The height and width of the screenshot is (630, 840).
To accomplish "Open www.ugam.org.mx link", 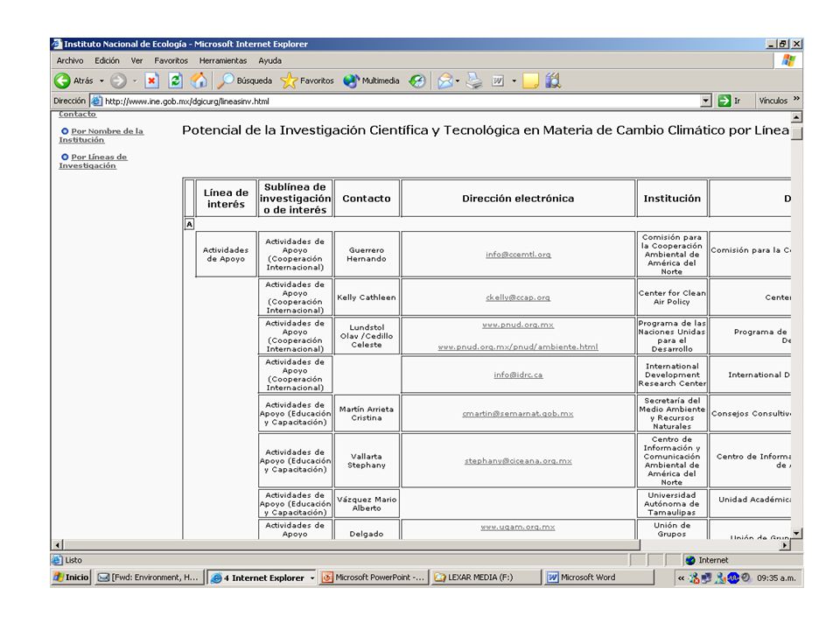I will click(x=518, y=527).
